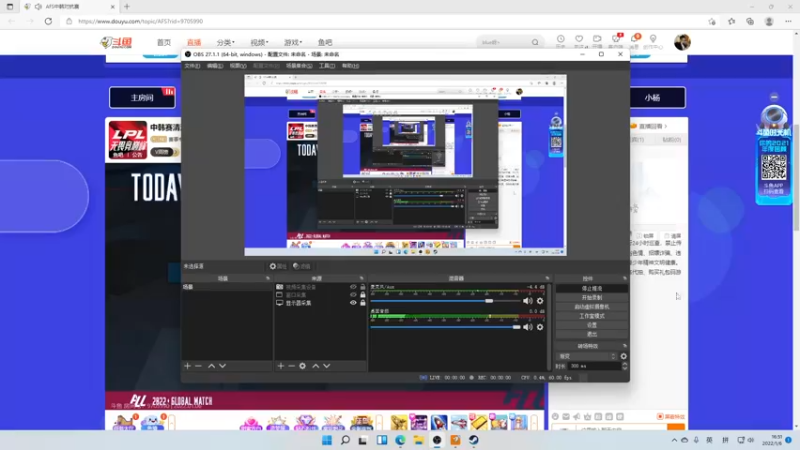
Task: Open follows heart icon in Douyu header
Action: click(x=579, y=39)
